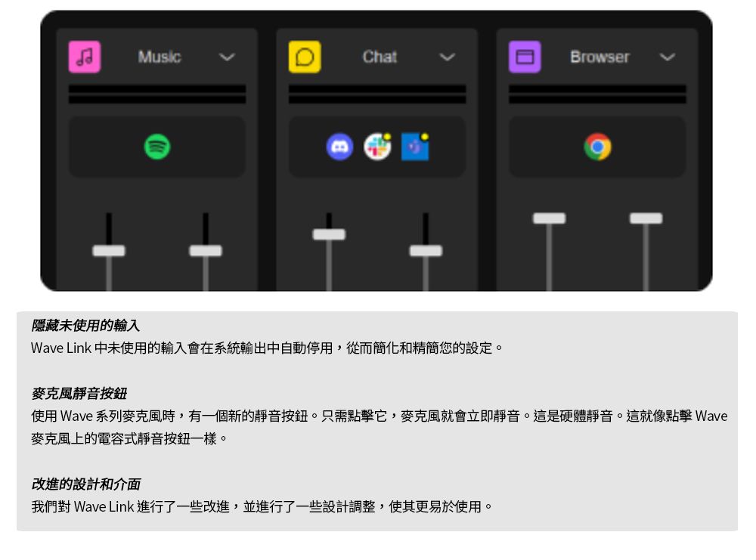Click the heading 改進的設計和介面
Image resolution: width=756 pixels, height=560 pixels.
pyautogui.click(x=86, y=484)
